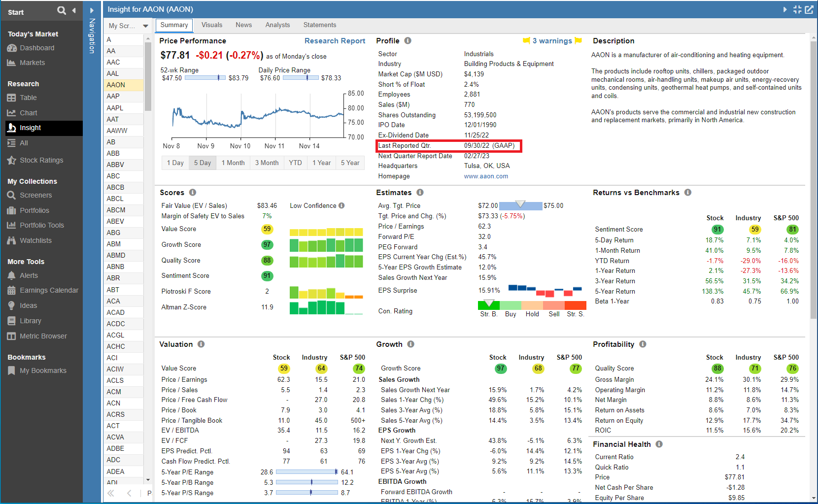Switch to the Summary tab
This screenshot has width=818, height=504.
pyautogui.click(x=174, y=25)
